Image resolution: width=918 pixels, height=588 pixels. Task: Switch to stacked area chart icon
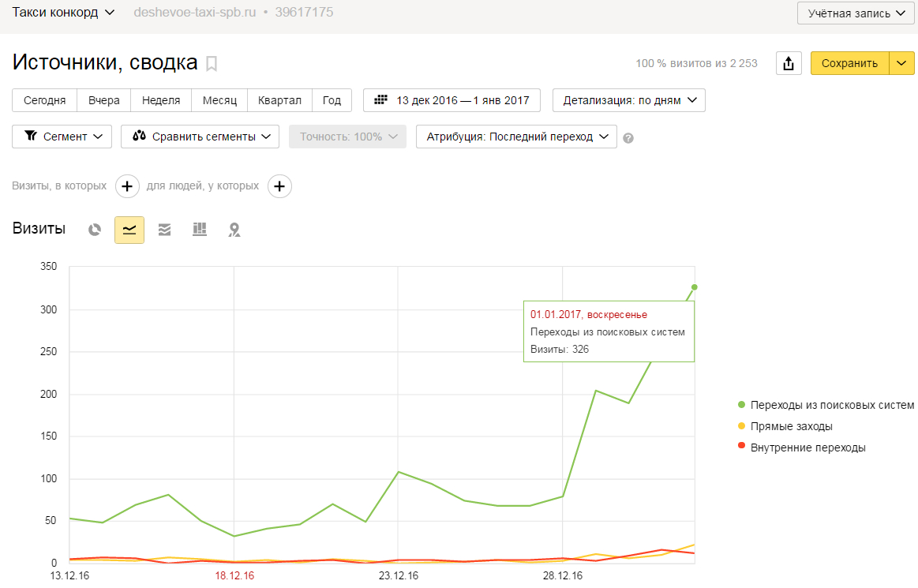click(164, 230)
